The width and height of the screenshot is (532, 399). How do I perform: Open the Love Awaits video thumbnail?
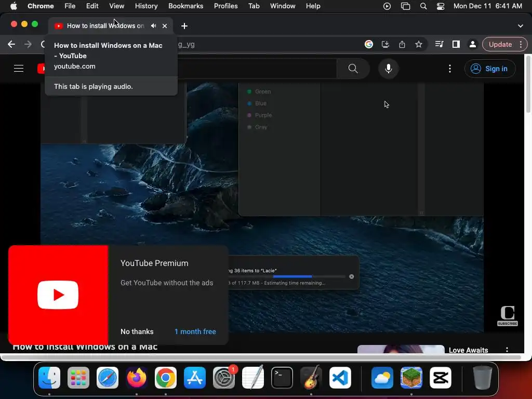pyautogui.click(x=401, y=349)
